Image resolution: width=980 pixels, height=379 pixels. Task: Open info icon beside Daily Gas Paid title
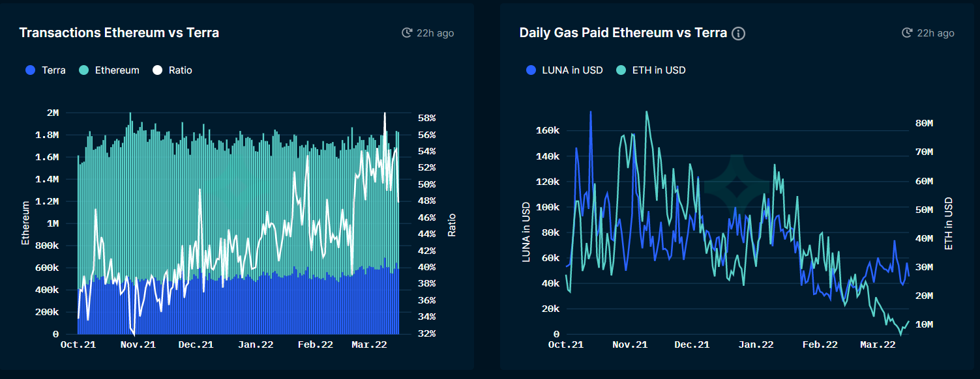pos(738,33)
